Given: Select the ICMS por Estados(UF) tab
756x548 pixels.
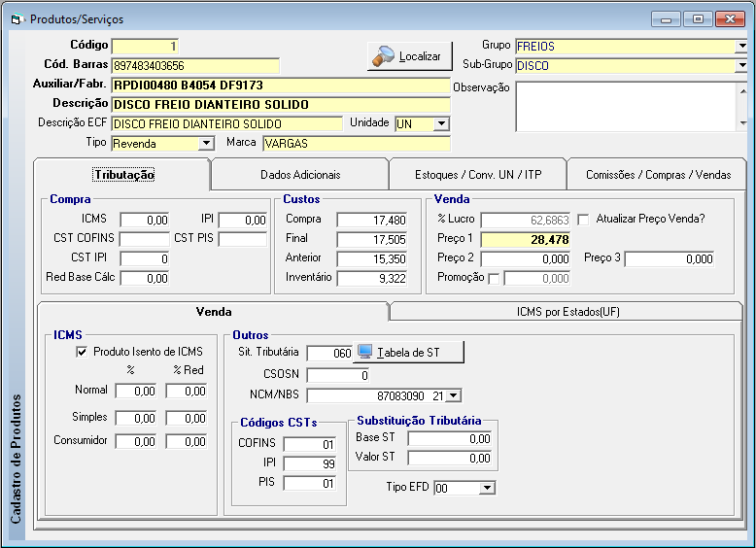Looking at the screenshot, I should pyautogui.click(x=567, y=312).
